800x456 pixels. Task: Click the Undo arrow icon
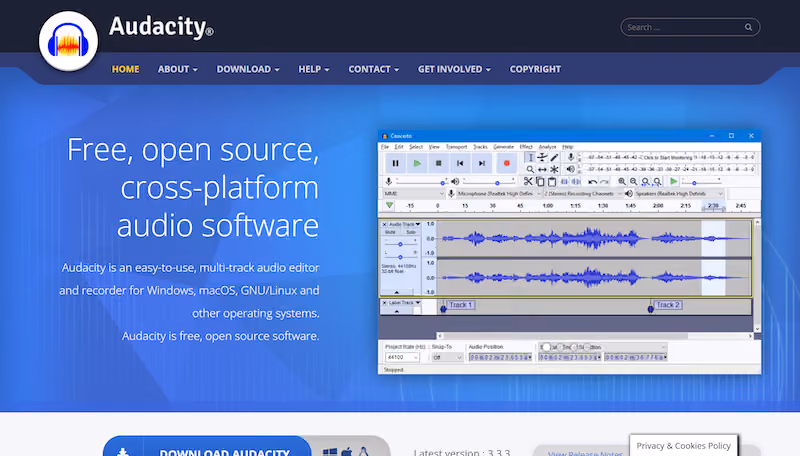(x=592, y=181)
